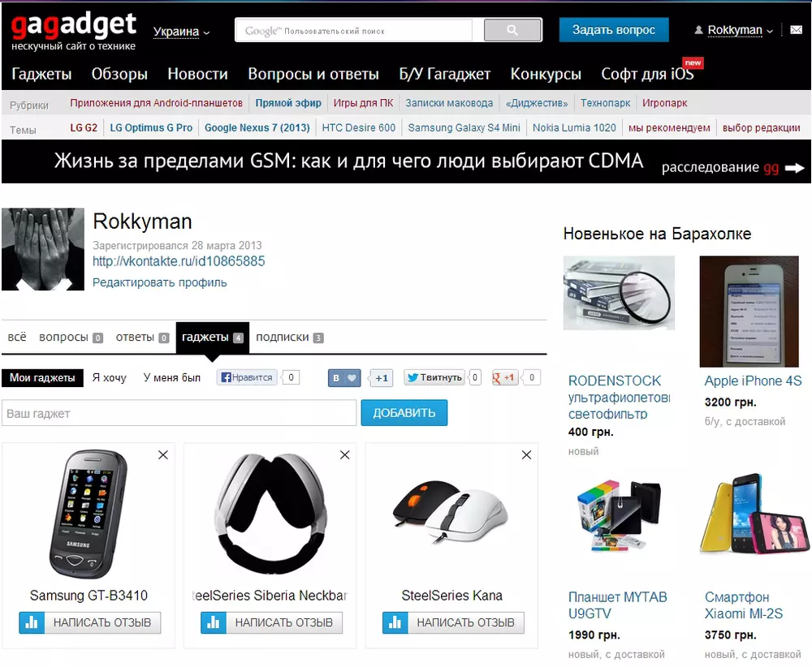Open the messages envelope icon
This screenshot has height=667, width=812.
(796, 30)
